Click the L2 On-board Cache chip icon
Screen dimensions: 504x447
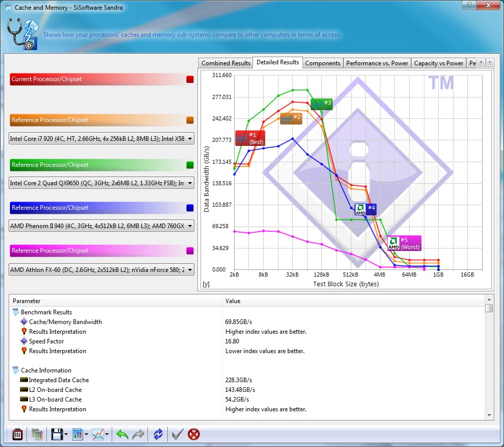pos(24,389)
